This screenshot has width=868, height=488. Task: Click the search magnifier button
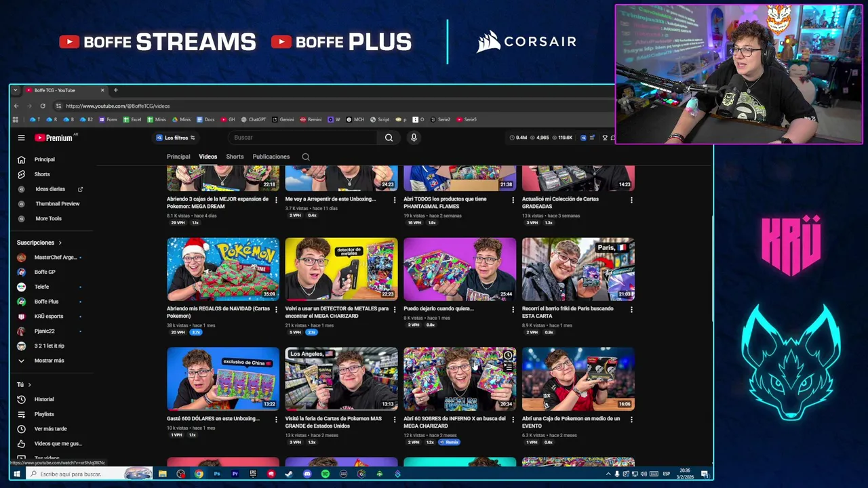tap(389, 138)
